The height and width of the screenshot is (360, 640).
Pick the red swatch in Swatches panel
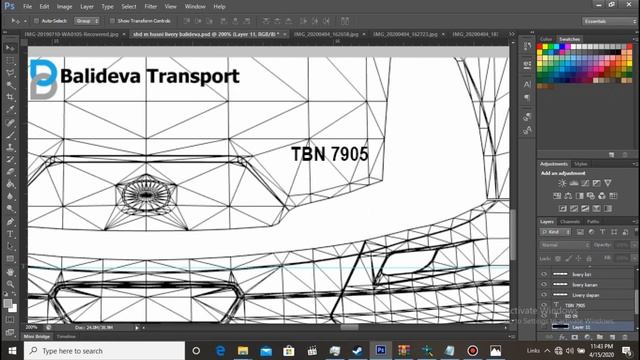pyautogui.click(x=540, y=47)
